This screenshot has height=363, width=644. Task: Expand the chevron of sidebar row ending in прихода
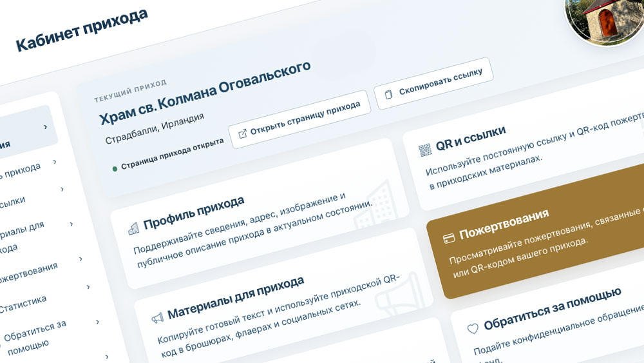tap(55, 162)
